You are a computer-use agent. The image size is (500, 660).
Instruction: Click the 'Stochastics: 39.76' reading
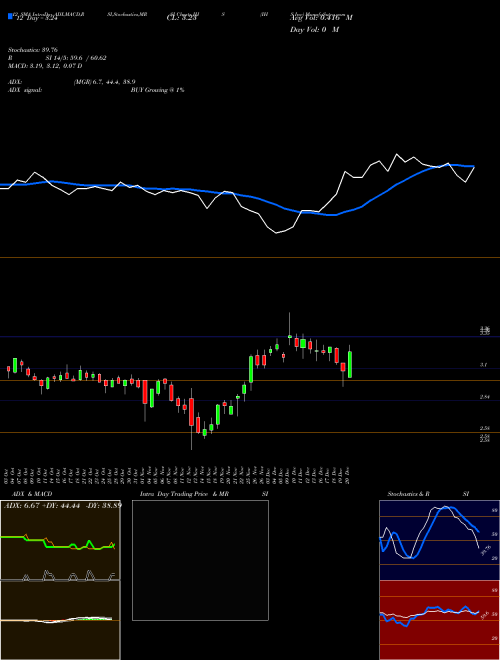click(x=32, y=50)
